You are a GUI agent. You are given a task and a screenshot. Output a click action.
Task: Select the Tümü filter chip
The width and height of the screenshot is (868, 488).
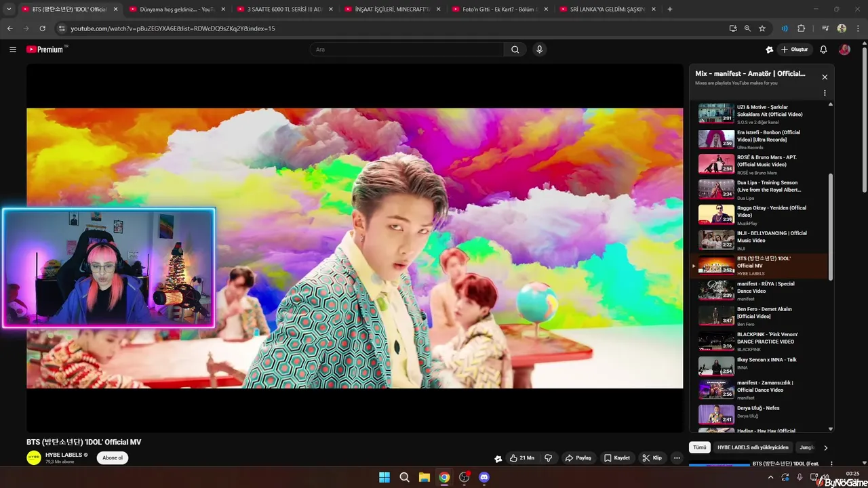coord(700,447)
